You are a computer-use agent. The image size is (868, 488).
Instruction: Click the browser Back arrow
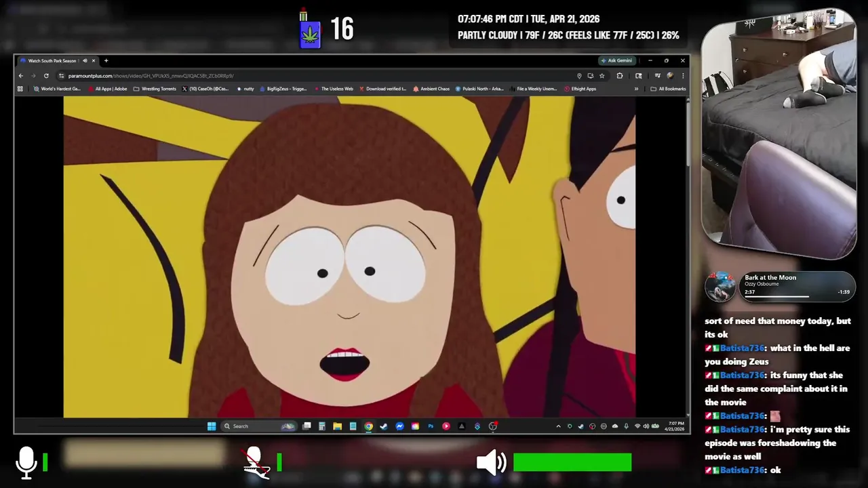point(21,76)
